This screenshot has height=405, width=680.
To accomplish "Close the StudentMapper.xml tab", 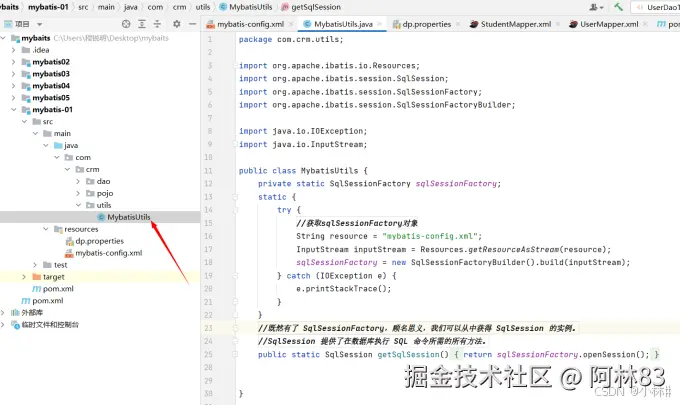I will point(558,24).
